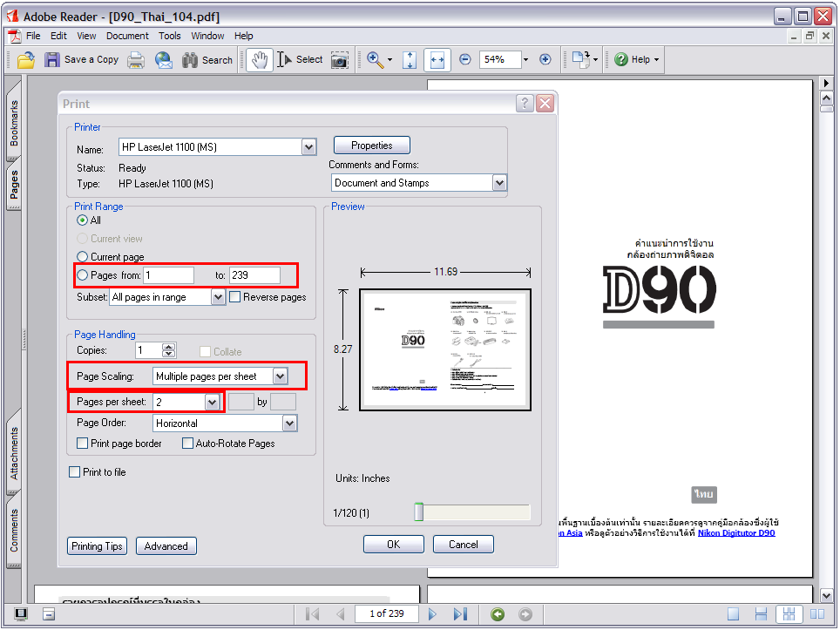Expand the Help toolbar dropdown
The width and height of the screenshot is (840, 630).
[656, 59]
